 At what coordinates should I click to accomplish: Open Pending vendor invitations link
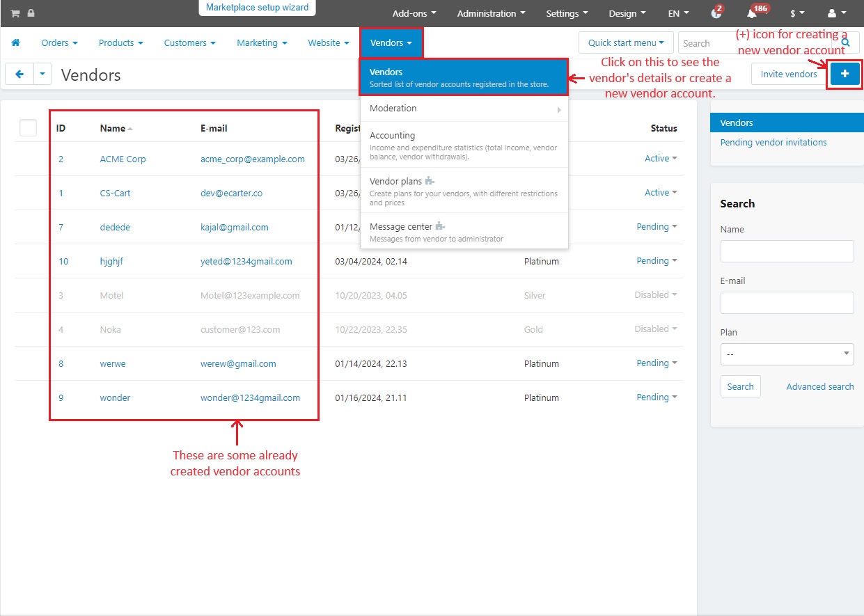(773, 142)
